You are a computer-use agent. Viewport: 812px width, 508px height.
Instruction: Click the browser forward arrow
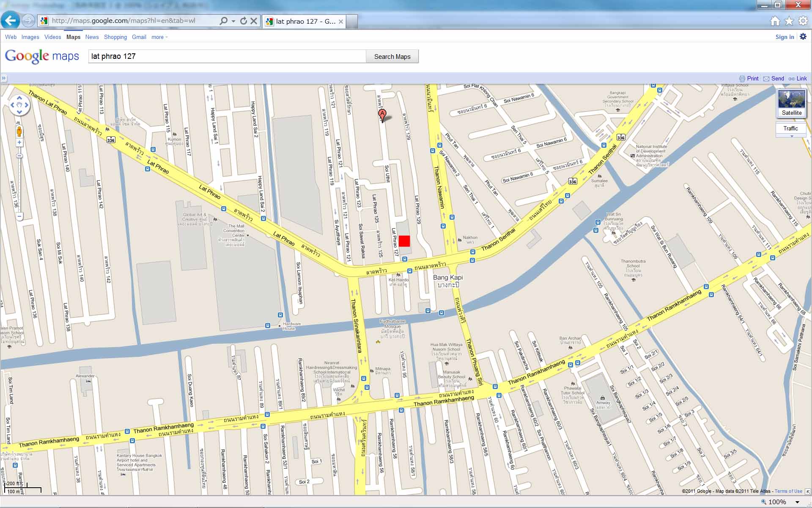click(28, 20)
